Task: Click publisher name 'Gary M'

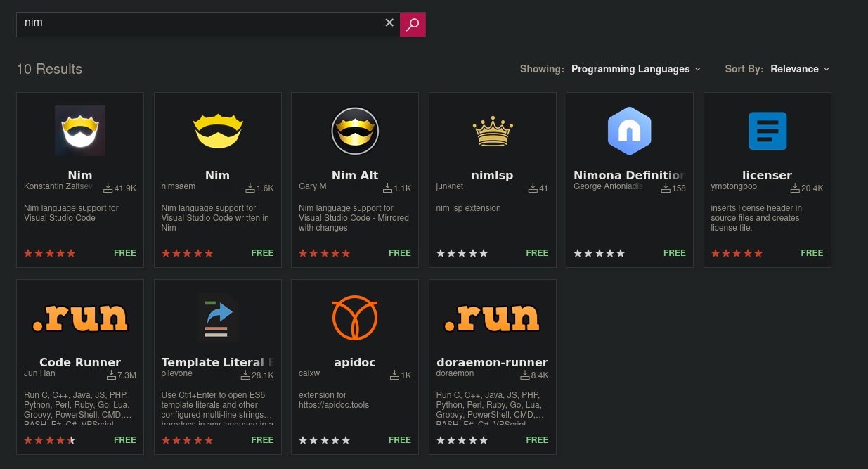Action: (313, 188)
